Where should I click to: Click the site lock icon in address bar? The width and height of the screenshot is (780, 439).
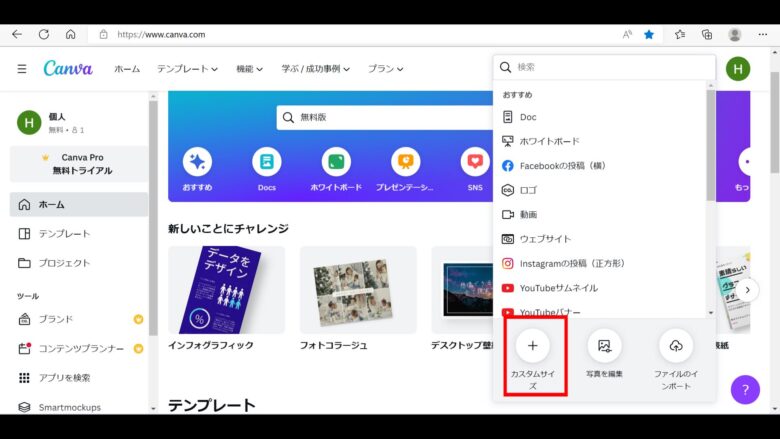click(x=103, y=34)
